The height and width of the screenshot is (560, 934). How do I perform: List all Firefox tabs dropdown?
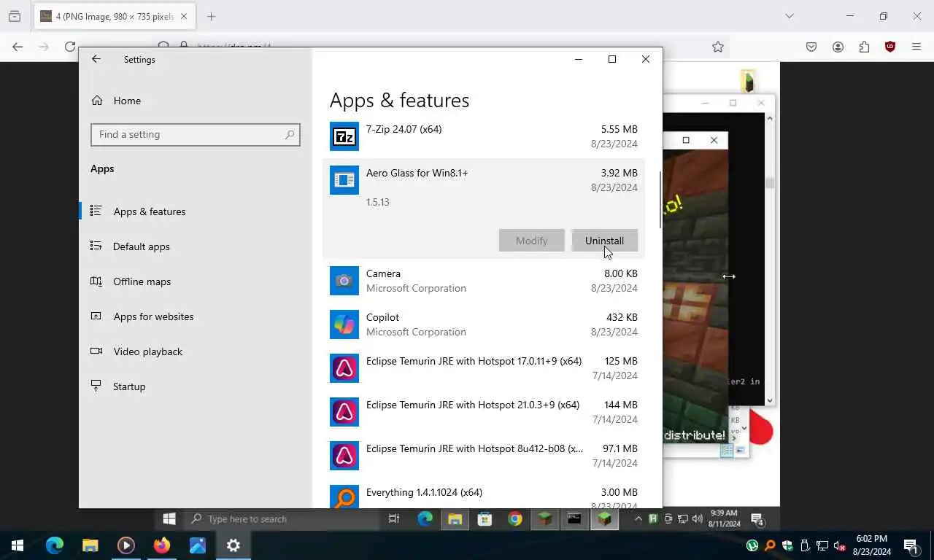coord(789,16)
